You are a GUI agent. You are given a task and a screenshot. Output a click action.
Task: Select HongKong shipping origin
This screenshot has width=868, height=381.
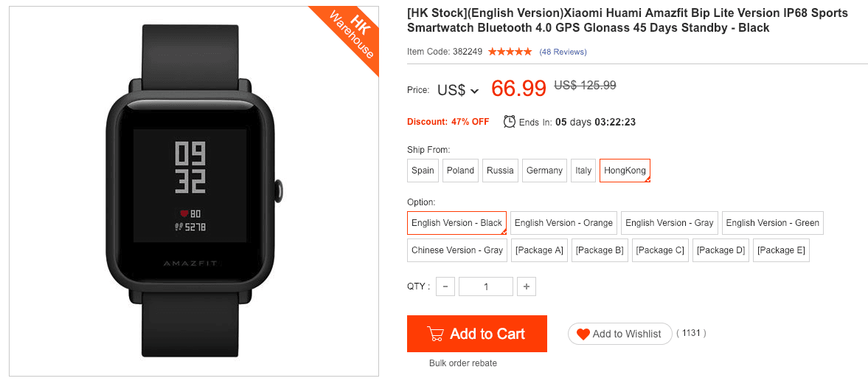tap(625, 171)
